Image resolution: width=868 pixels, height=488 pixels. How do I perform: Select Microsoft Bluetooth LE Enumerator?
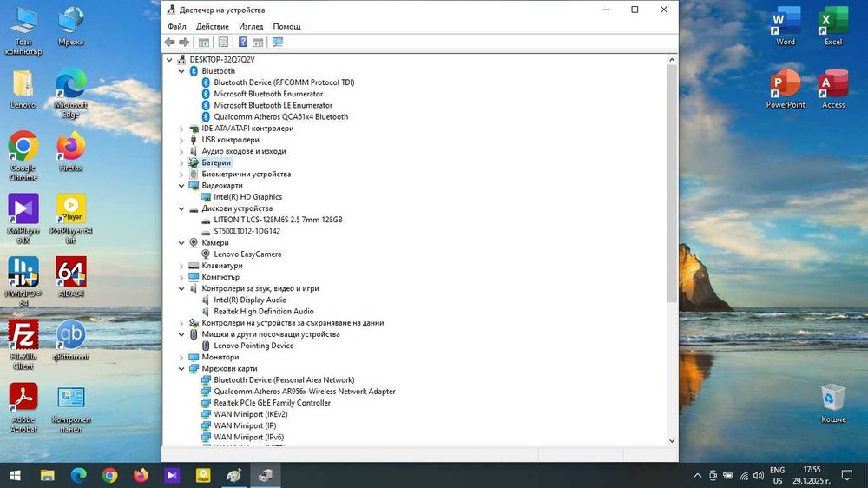coord(273,105)
